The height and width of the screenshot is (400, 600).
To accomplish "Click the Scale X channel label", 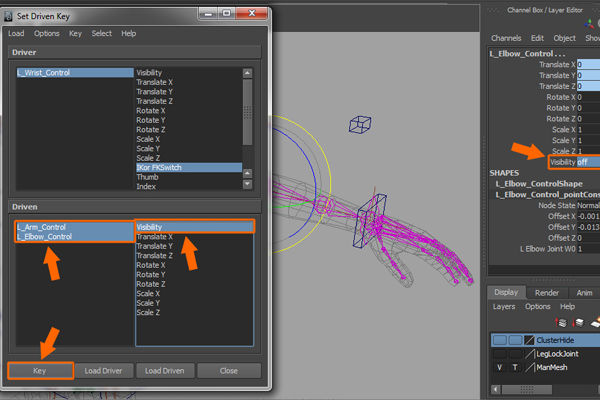I will pos(563,129).
